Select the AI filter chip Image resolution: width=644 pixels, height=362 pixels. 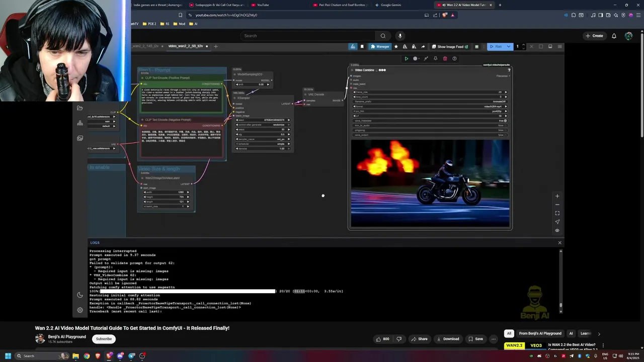[x=571, y=333]
